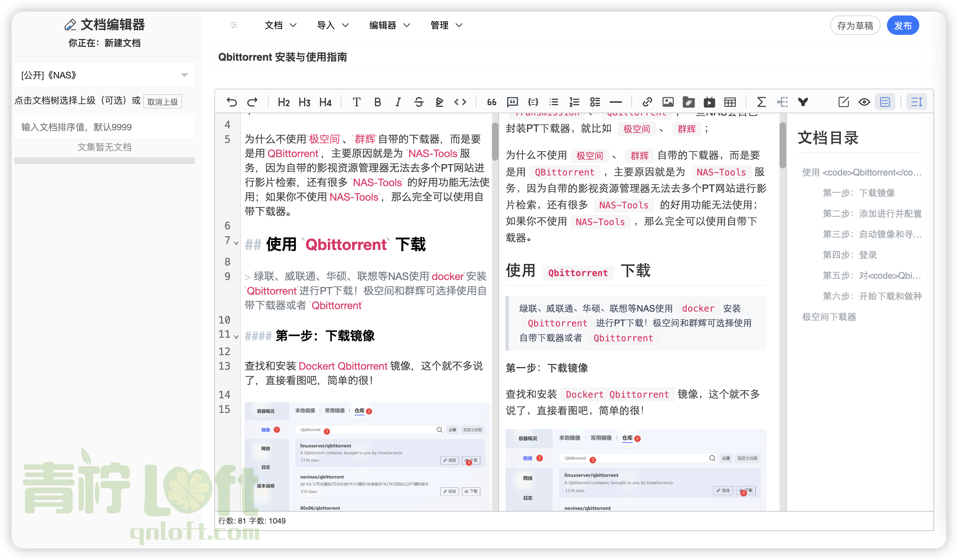Insert a mind map diagram
Viewport: 958px width, 560px height.
coord(782,102)
